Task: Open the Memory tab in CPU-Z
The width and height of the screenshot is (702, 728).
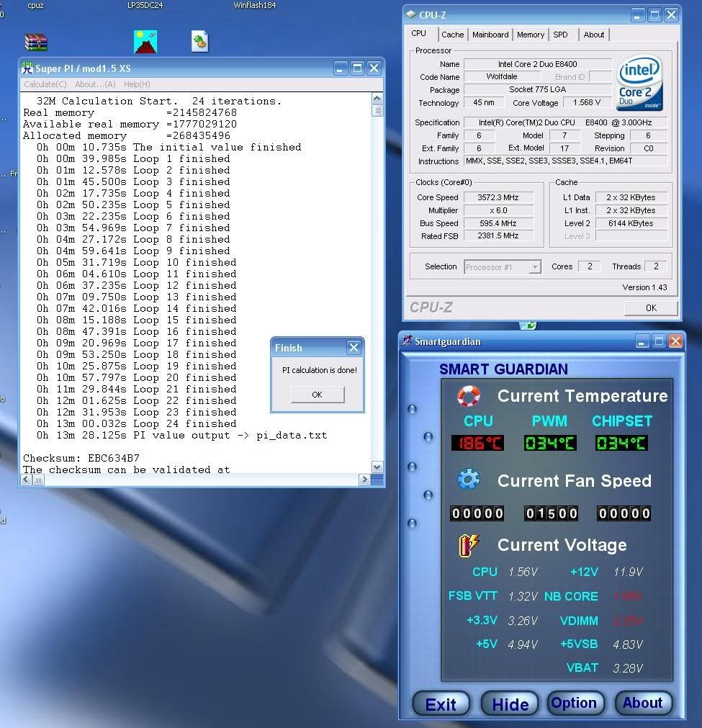Action: (x=530, y=35)
